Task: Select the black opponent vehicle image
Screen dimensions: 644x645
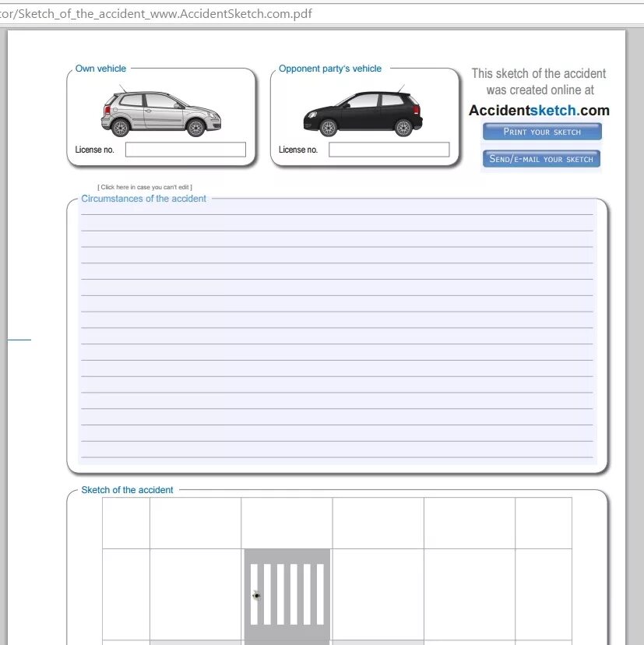Action: tap(363, 111)
